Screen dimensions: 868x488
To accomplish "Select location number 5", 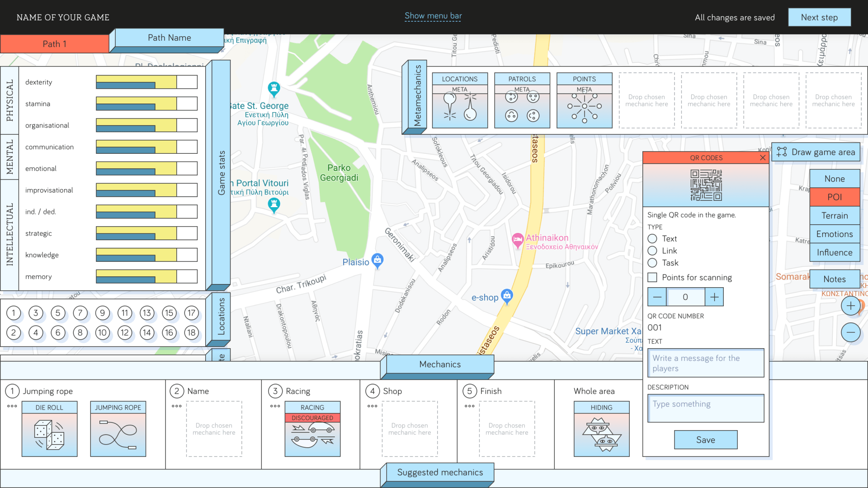I will 58,313.
